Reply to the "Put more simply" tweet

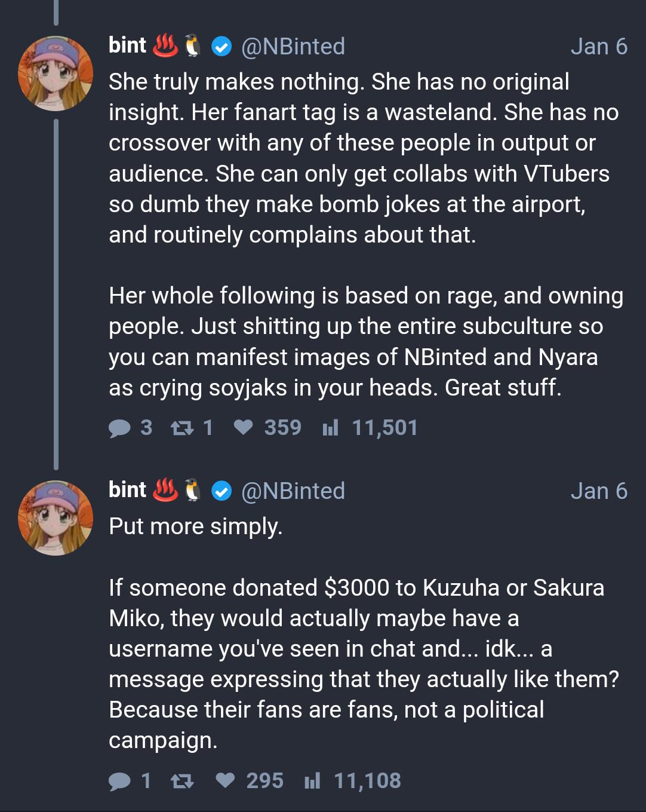[120, 781]
